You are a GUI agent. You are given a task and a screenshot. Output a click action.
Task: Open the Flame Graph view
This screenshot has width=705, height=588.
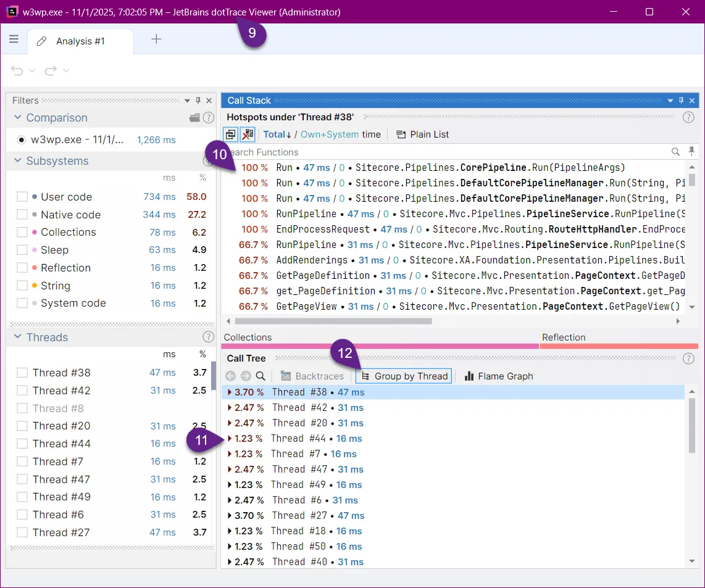[x=498, y=376]
